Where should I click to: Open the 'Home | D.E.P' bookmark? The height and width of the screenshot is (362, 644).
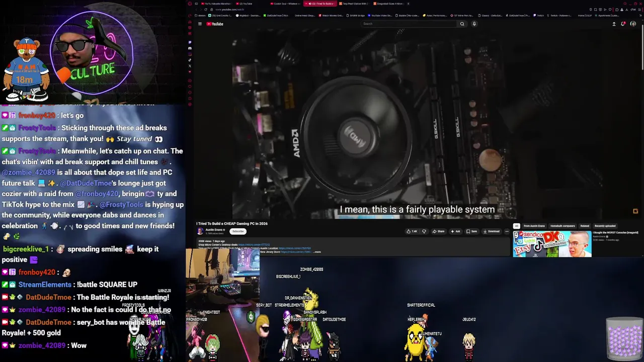click(x=584, y=16)
